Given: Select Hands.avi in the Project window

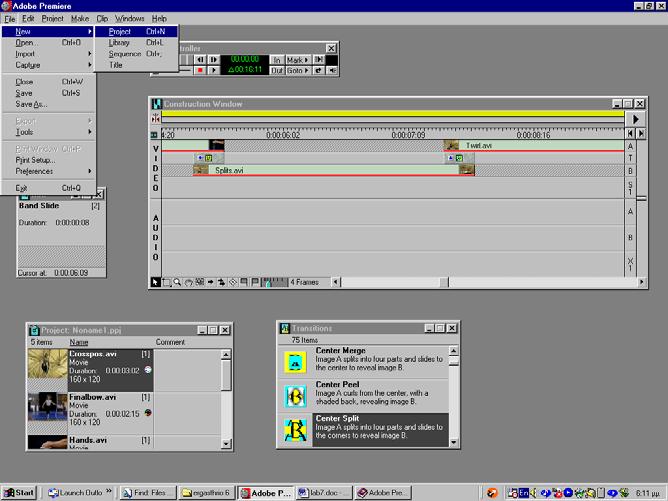Looking at the screenshot, I should [90, 442].
